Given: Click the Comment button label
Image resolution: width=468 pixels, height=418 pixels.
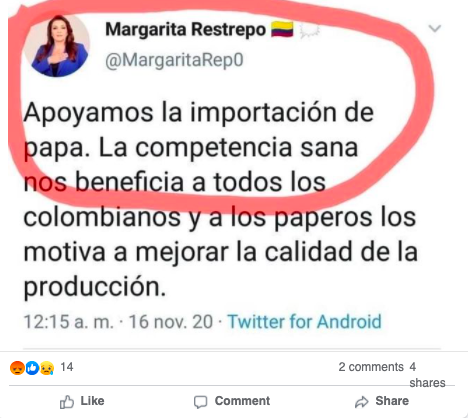Looking at the screenshot, I should tap(242, 401).
